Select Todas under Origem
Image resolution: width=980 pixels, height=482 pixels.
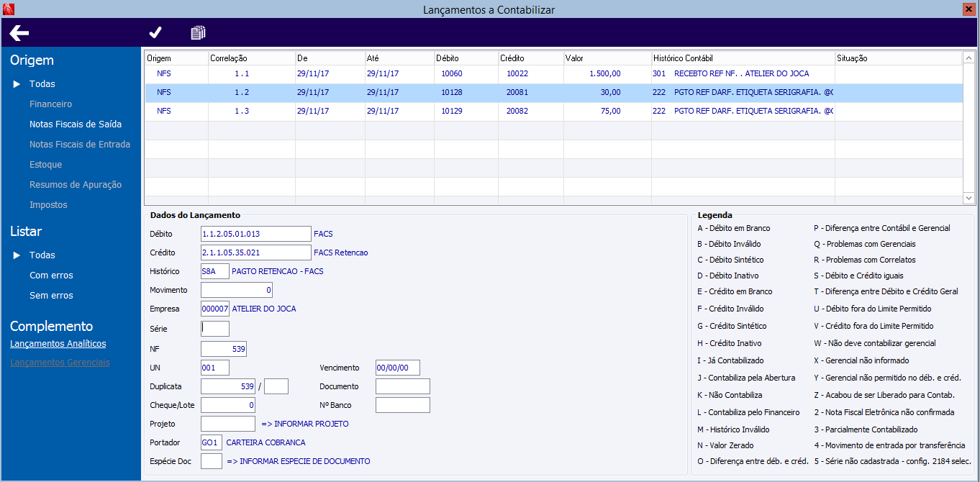point(42,84)
